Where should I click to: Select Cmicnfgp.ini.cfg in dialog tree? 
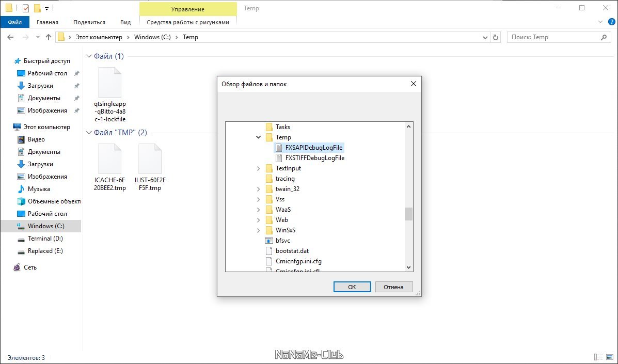click(298, 261)
